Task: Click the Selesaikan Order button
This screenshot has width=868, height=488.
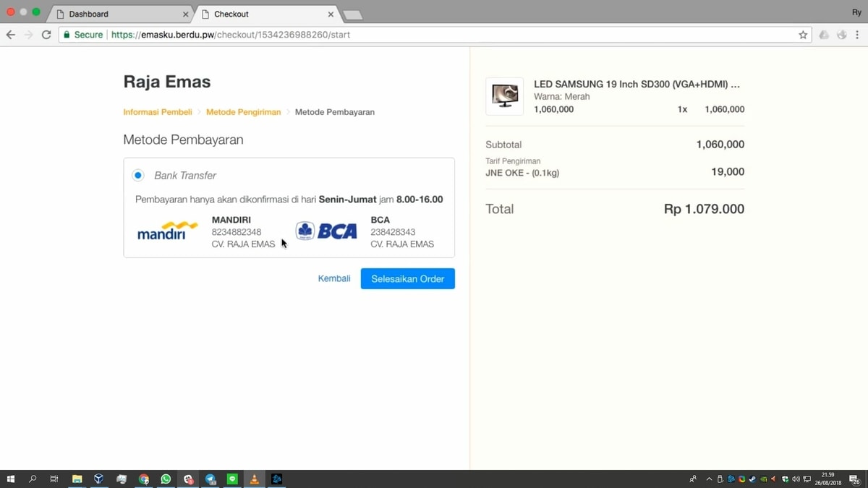Action: click(x=408, y=278)
